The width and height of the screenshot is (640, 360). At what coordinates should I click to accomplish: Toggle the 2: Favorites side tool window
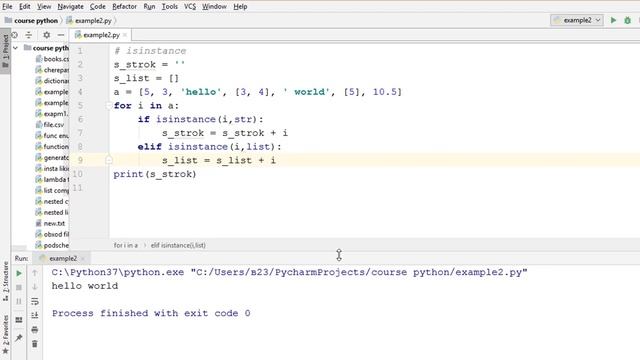click(5, 335)
